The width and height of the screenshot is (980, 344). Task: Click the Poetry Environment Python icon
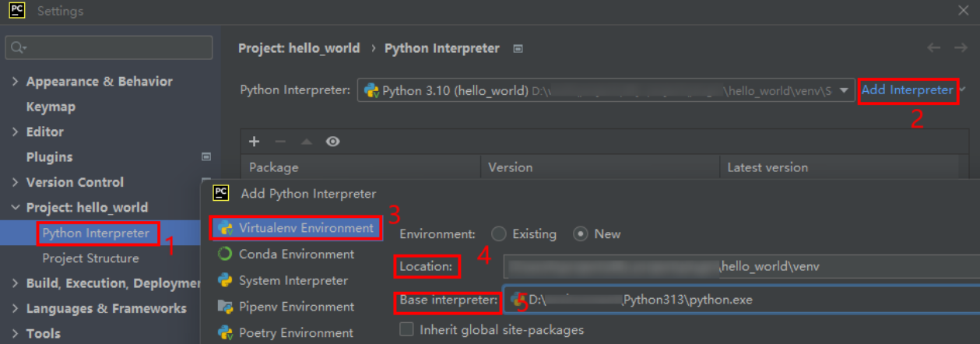(x=225, y=332)
